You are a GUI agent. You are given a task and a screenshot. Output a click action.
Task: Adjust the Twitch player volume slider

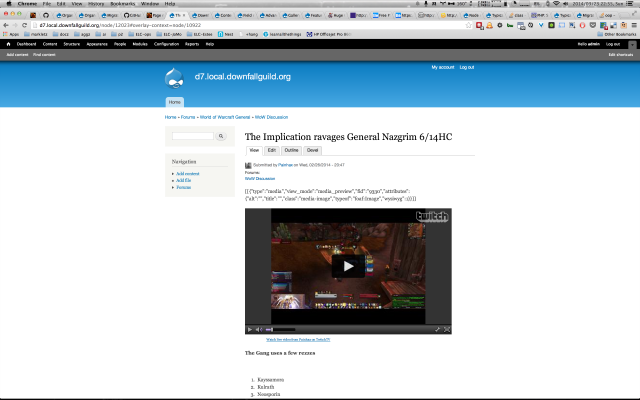280,329
